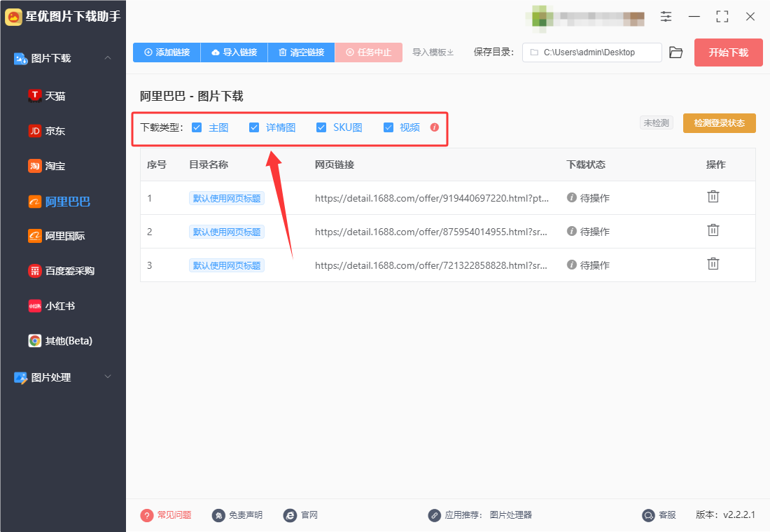Image resolution: width=770 pixels, height=532 pixels.
Task: Open the settings sliders icon in title bar
Action: pos(666,17)
